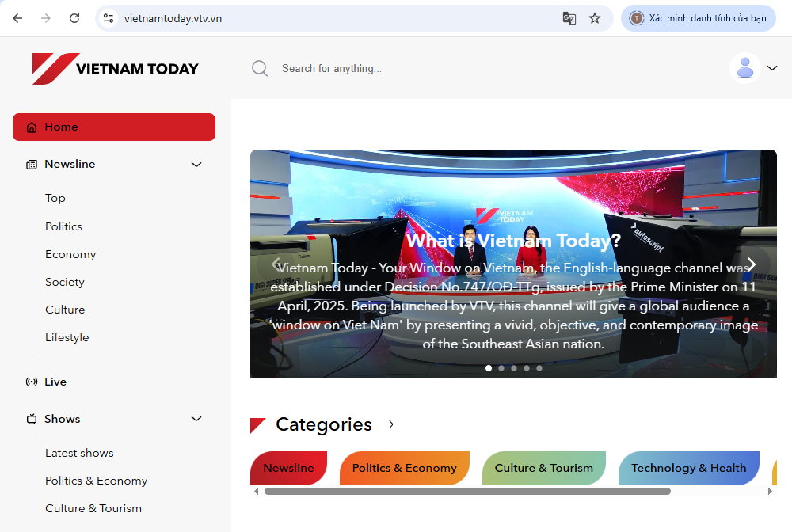
Task: Select Top under Newsline
Action: pyautogui.click(x=55, y=199)
